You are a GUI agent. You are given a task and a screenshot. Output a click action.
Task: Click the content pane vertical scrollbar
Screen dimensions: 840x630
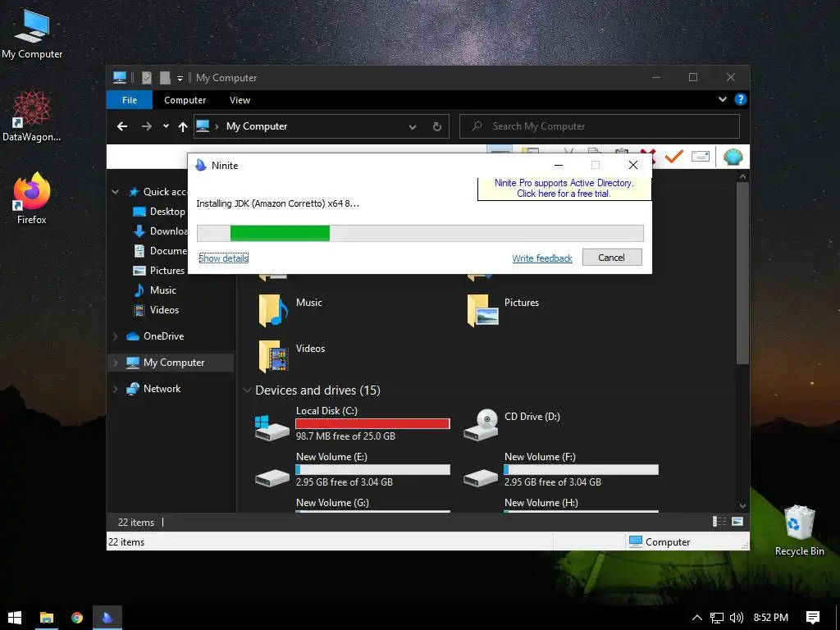coord(742,273)
